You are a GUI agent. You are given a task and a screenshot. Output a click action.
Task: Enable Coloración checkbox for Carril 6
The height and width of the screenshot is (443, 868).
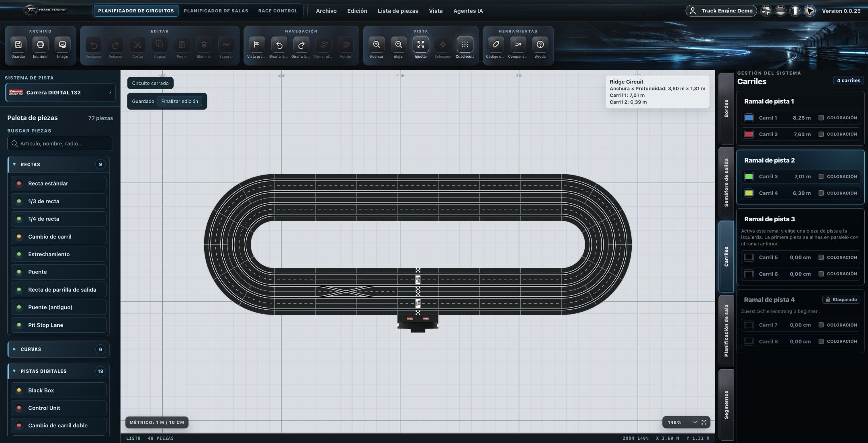tap(821, 274)
